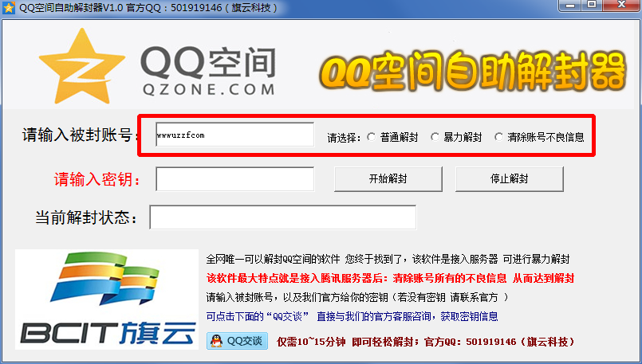Open the QQ交谈 chat button
This screenshot has width=642, height=364.
[237, 341]
